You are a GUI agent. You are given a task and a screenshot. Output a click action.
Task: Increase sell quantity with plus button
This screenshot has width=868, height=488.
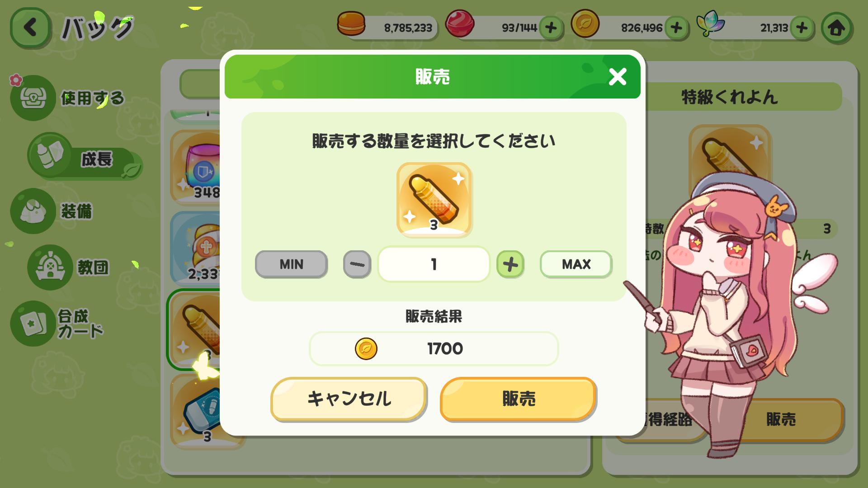tap(510, 264)
